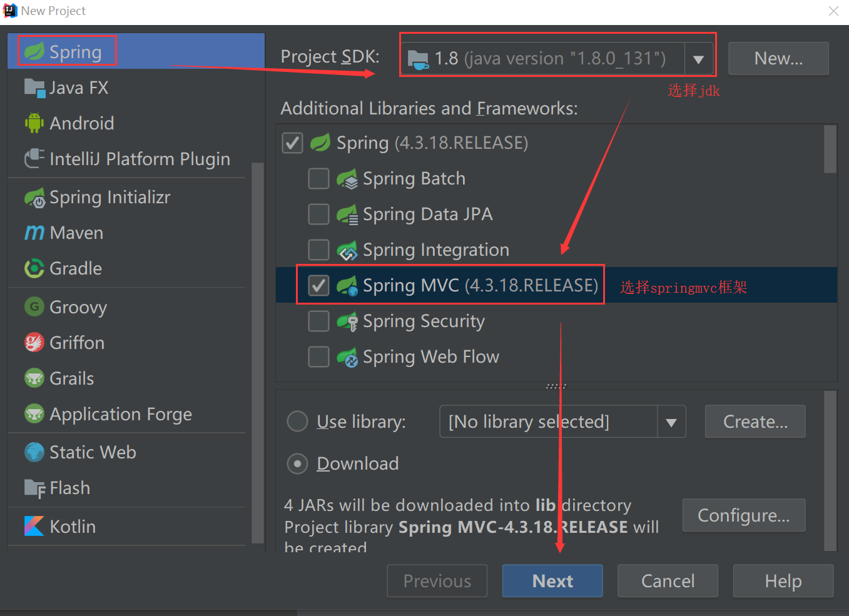Uncheck the Spring (4.3.18.RELEASE) checkbox

pyautogui.click(x=293, y=143)
